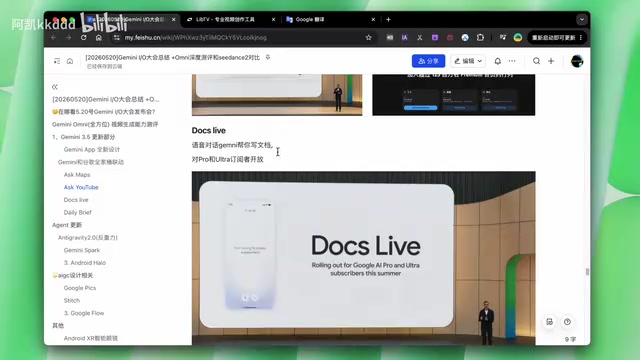Jump to 1、Gemini 3.5 更新部分 outline entry
Screen dimensions: 640x360
(84, 137)
